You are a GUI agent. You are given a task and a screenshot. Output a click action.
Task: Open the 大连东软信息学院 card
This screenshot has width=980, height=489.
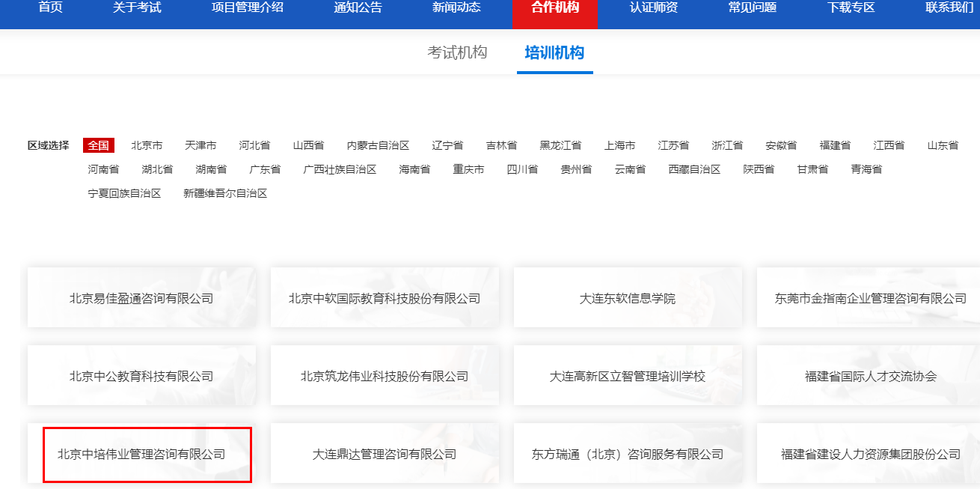pos(628,297)
